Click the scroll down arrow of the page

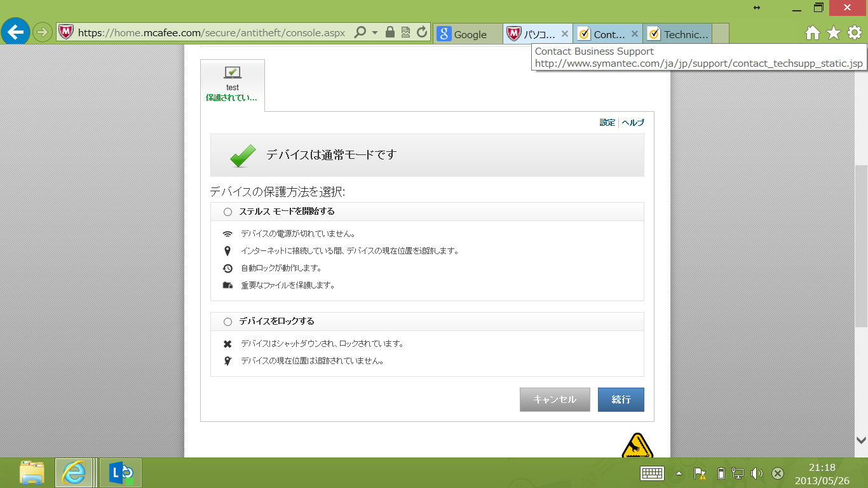(x=861, y=440)
